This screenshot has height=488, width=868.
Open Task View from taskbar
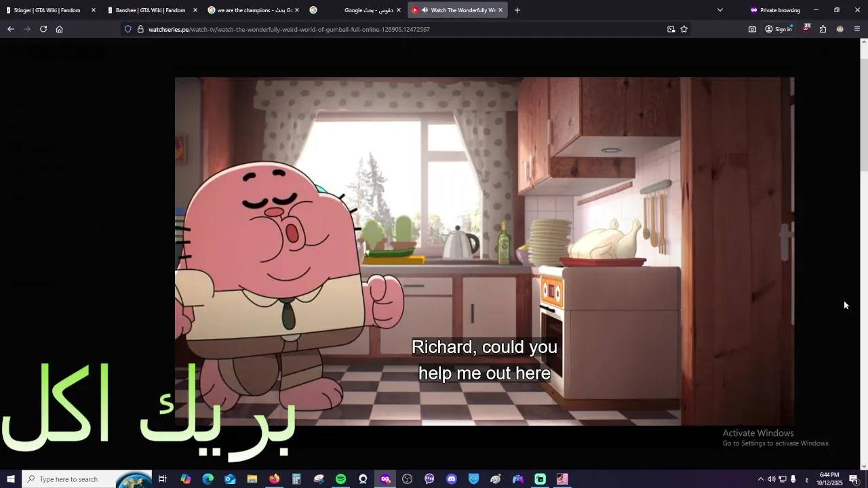[163, 479]
